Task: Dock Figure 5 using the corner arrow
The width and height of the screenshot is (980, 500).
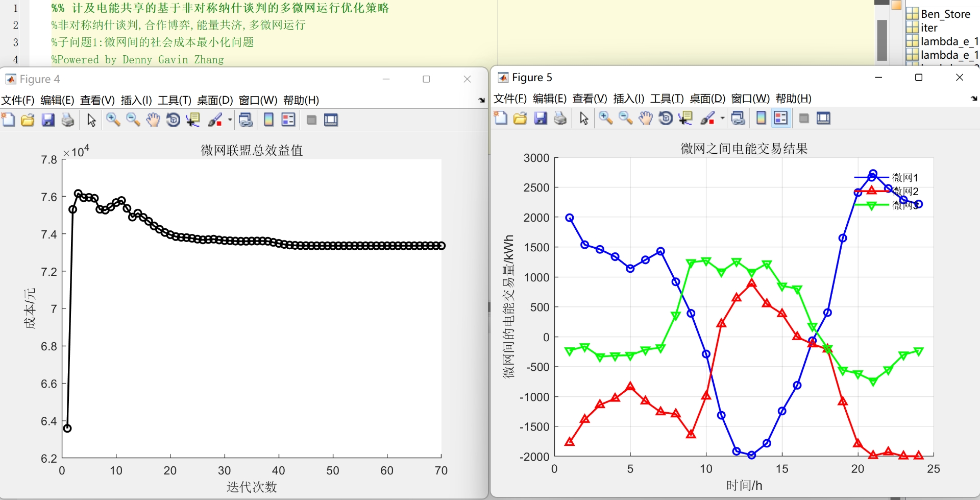Action: coord(974,99)
